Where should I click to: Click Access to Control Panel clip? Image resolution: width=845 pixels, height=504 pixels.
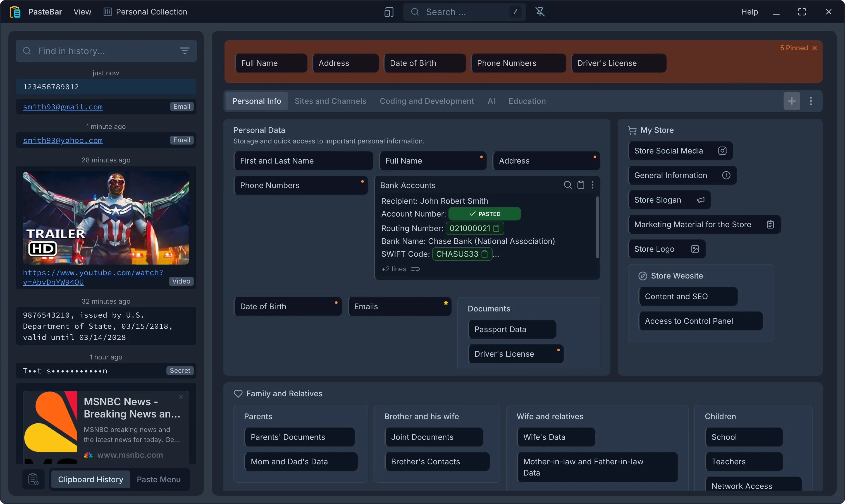coord(700,321)
